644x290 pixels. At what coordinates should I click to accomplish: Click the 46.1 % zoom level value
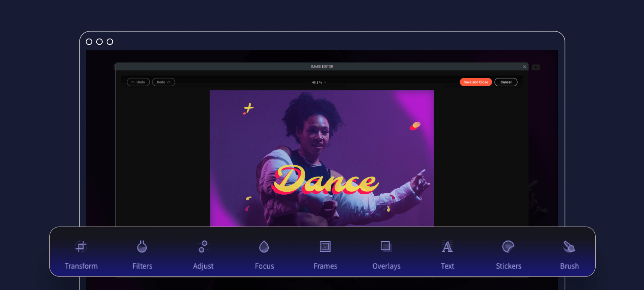(x=317, y=82)
